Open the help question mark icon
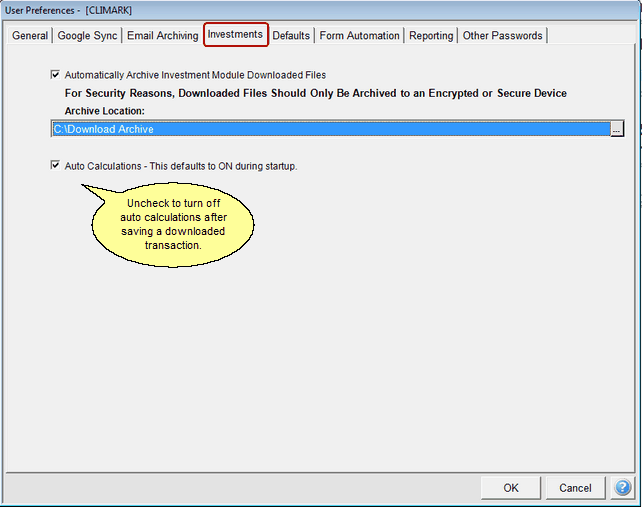This screenshot has width=642, height=507. tap(622, 487)
